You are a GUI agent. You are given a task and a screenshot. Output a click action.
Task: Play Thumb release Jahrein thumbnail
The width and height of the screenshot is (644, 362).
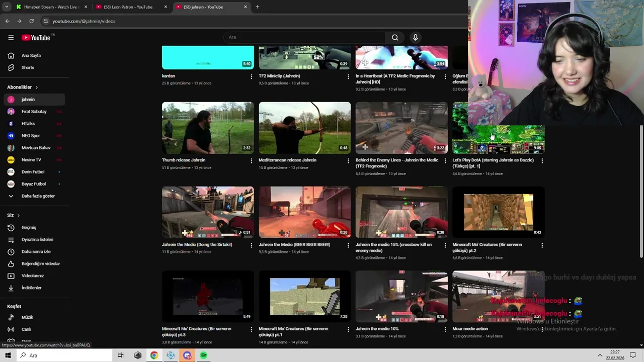point(208,128)
